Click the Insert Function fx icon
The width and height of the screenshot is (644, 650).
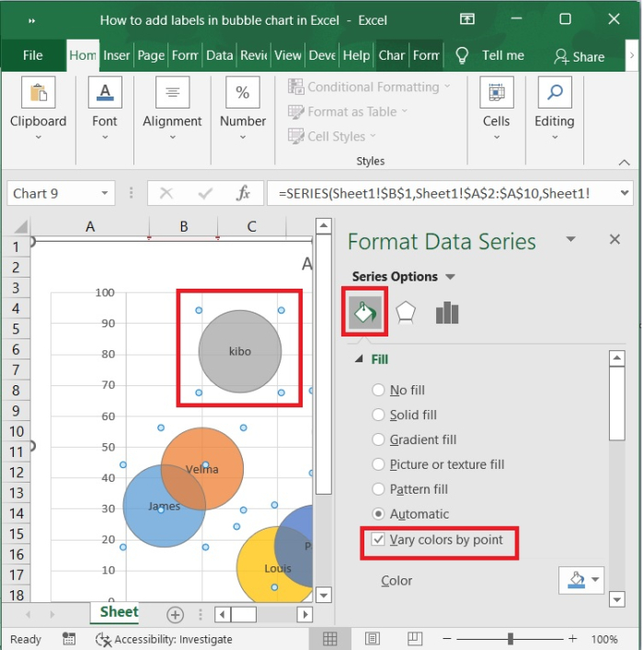[x=243, y=193]
